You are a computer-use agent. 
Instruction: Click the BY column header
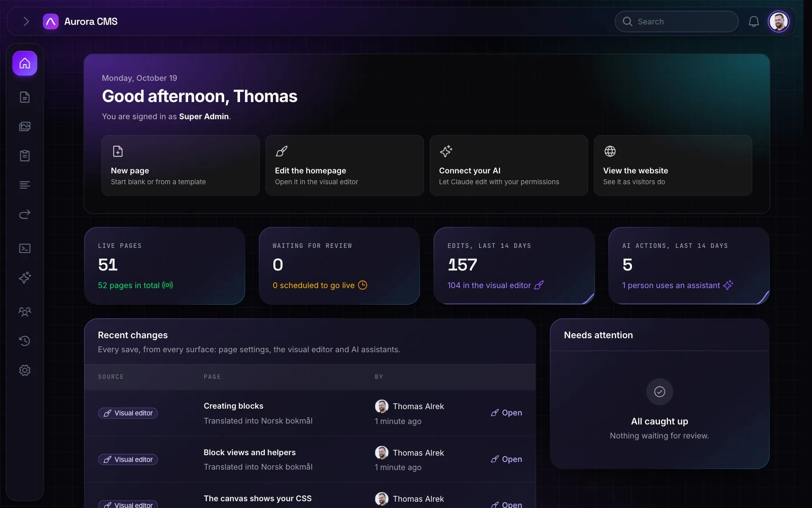[x=379, y=377]
